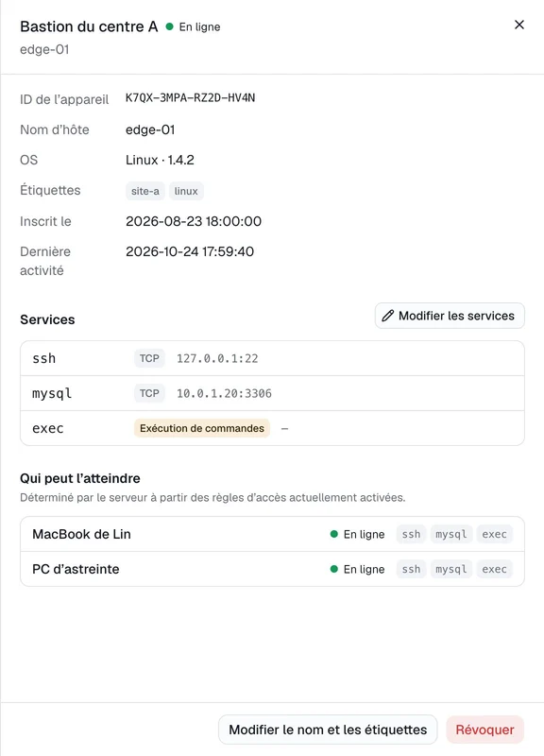Click mysql chip in PC d'astreinte row

tap(451, 569)
